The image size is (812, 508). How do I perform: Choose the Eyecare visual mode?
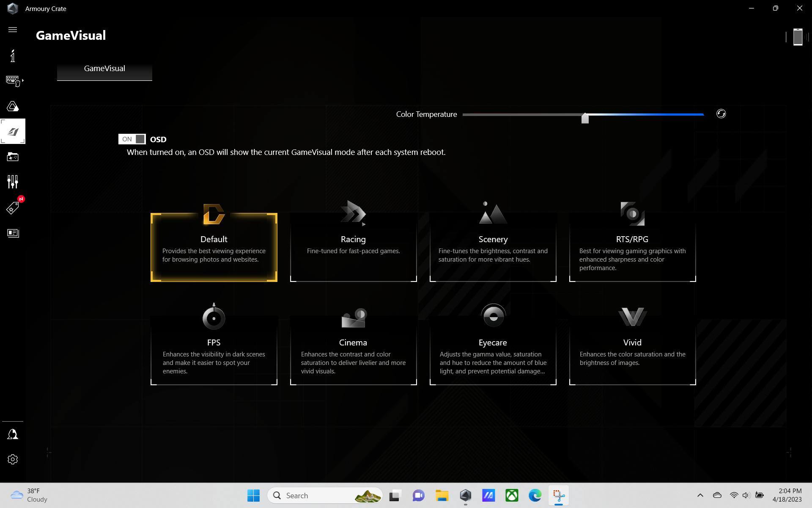click(x=493, y=351)
